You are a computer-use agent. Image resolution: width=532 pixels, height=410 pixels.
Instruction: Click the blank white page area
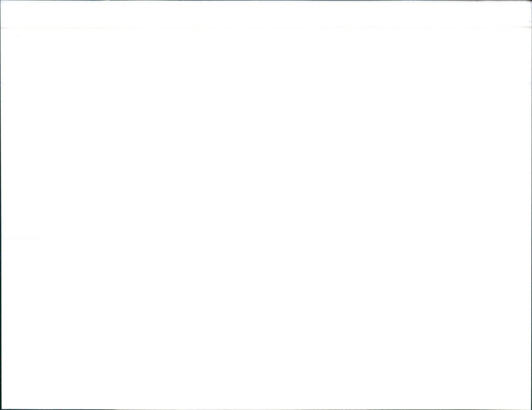pyautogui.click(x=266, y=218)
